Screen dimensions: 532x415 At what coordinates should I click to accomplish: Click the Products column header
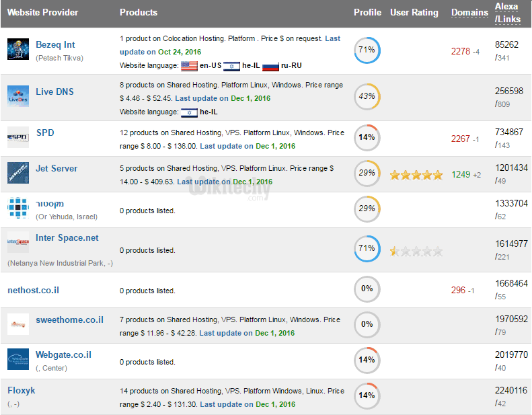tap(139, 13)
